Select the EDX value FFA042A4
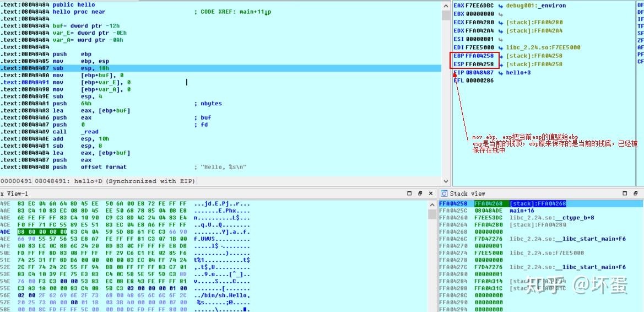Screen dimensions: 644x312 (480, 31)
